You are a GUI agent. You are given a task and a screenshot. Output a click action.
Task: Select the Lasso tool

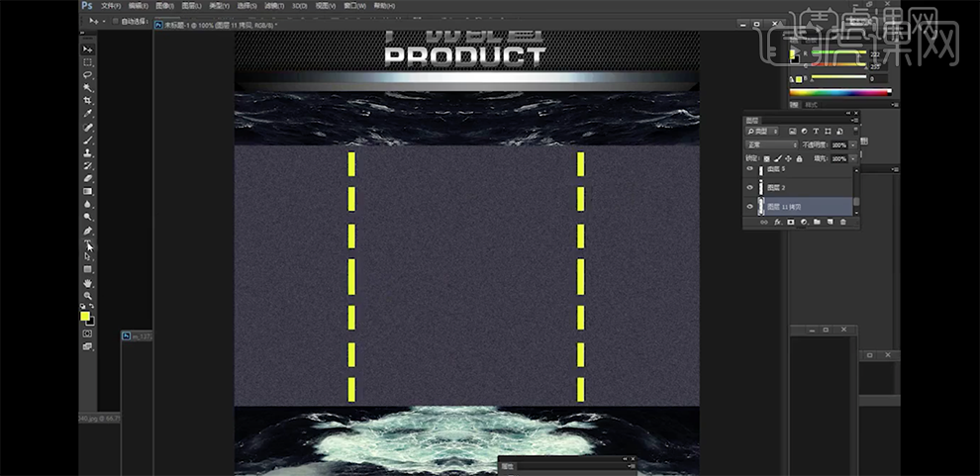pyautogui.click(x=88, y=75)
